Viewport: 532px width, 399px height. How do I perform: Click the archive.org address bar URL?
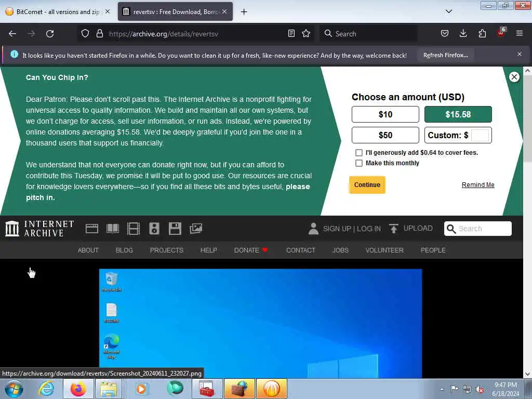point(163,34)
